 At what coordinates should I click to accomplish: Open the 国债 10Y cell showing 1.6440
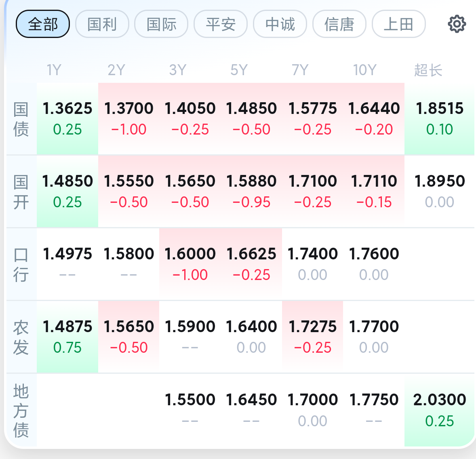[374, 119]
